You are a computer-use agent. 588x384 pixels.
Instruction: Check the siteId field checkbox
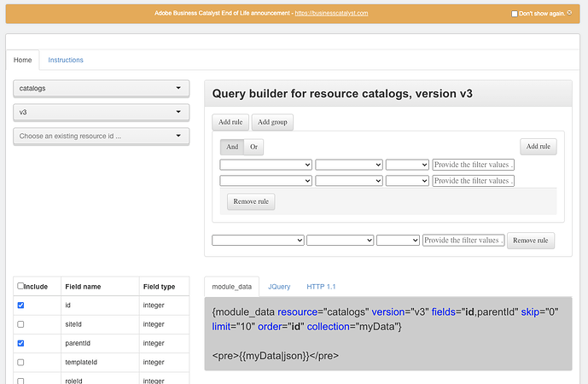21,324
